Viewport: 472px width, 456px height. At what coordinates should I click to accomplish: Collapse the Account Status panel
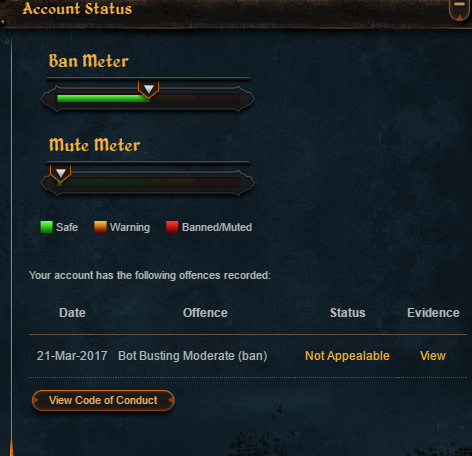point(459,9)
